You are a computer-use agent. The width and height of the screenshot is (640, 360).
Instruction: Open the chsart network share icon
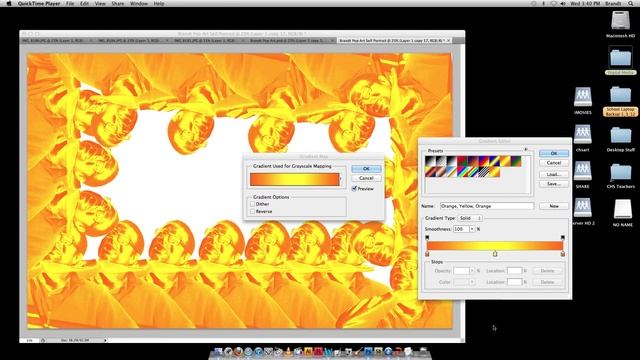582,134
